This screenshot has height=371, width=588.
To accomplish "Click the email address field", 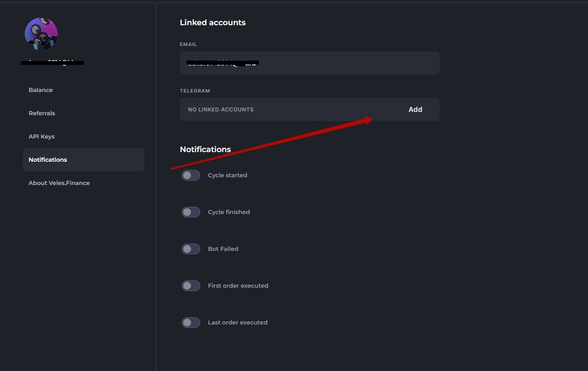I will click(x=309, y=63).
